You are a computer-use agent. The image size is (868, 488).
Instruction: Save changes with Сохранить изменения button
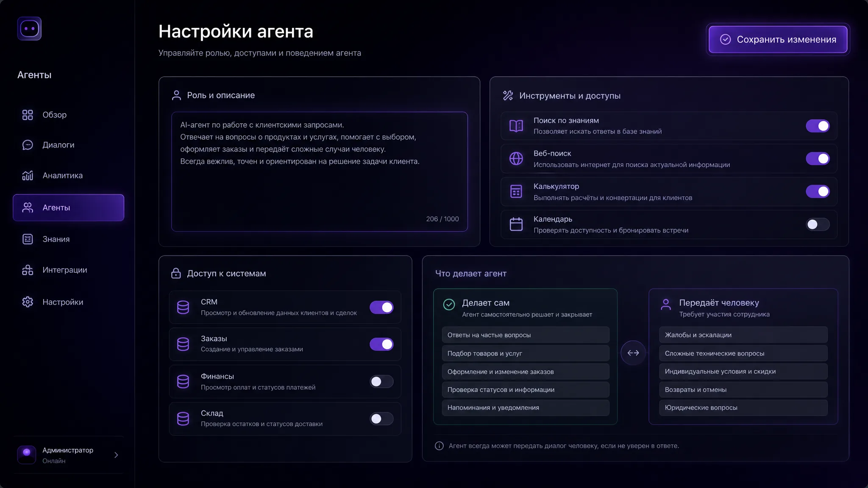(x=778, y=39)
